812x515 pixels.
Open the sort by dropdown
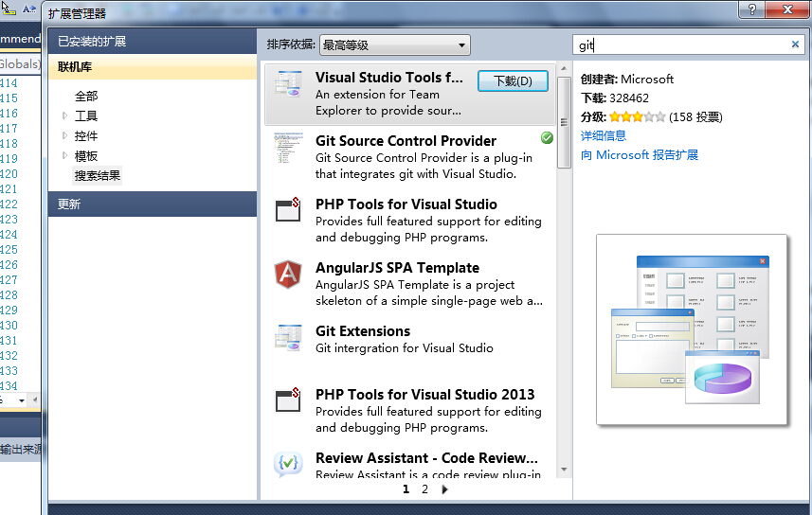tap(395, 45)
